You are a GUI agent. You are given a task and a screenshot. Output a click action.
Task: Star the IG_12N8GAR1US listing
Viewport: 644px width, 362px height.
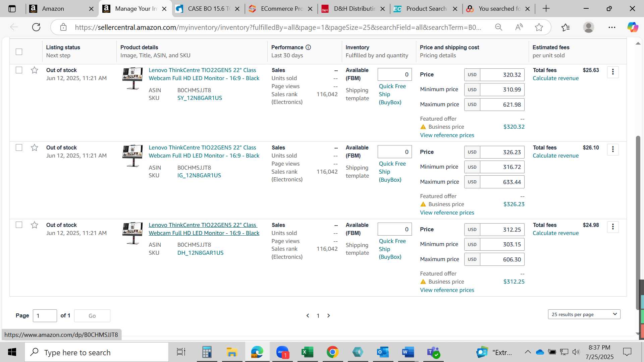pyautogui.click(x=34, y=147)
